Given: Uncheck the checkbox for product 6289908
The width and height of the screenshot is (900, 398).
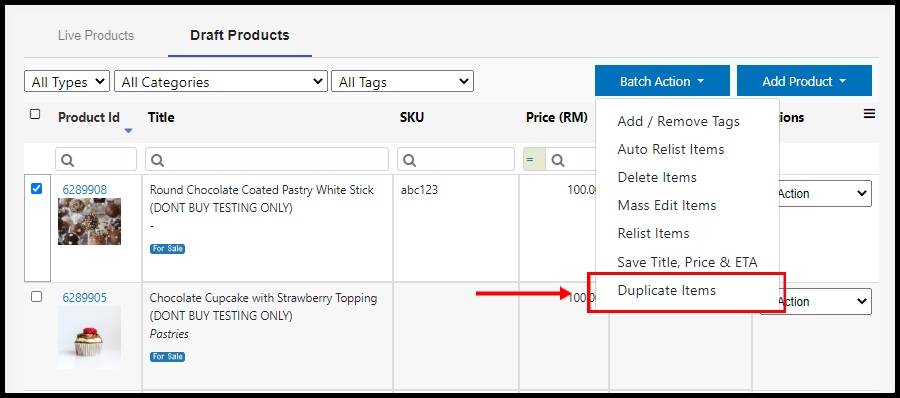Looking at the screenshot, I should pyautogui.click(x=36, y=188).
